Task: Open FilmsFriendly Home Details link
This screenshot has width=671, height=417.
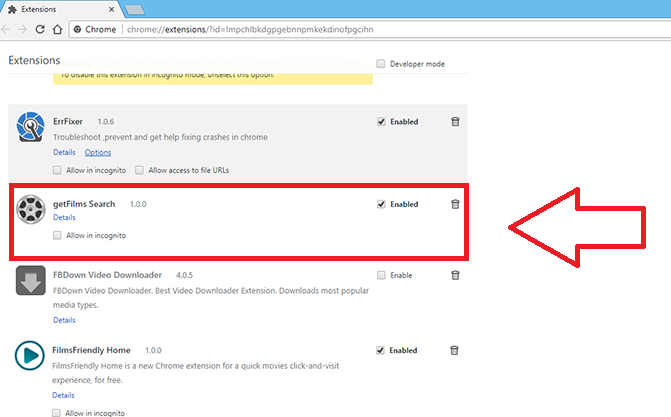Action: 63,395
